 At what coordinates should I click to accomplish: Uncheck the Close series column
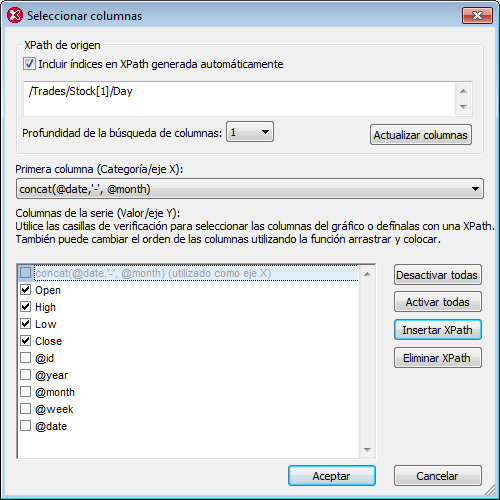pos(26,340)
